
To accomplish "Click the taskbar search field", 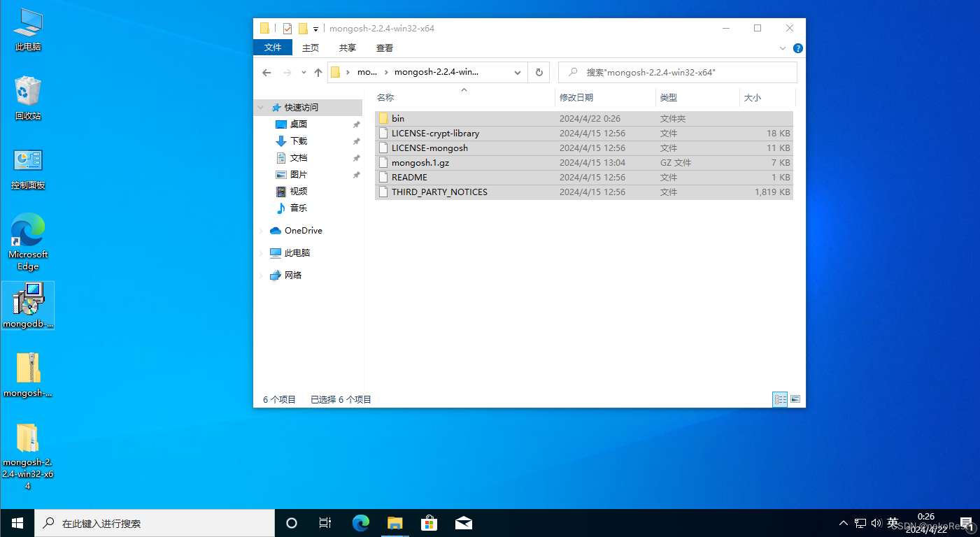I will (155, 523).
